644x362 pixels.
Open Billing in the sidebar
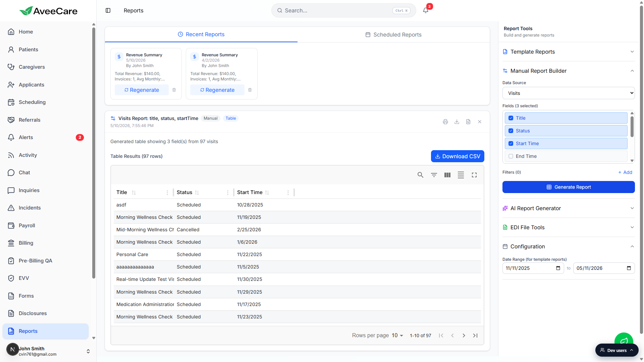(46, 243)
